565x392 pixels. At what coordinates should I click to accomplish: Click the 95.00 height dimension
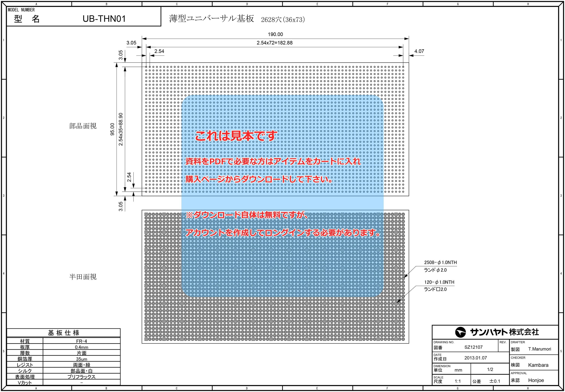pyautogui.click(x=112, y=129)
